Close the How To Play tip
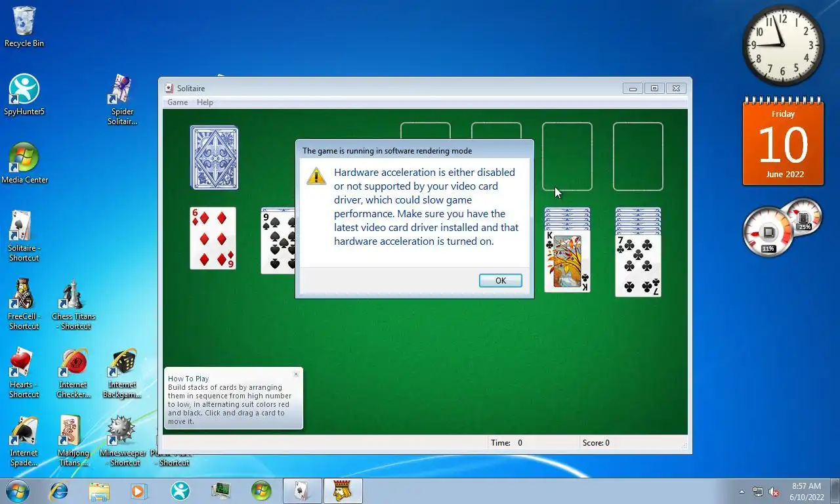840x504 pixels. (x=296, y=374)
